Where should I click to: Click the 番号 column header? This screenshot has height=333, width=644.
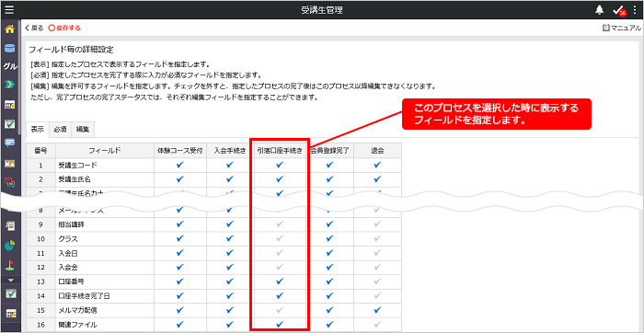40,151
